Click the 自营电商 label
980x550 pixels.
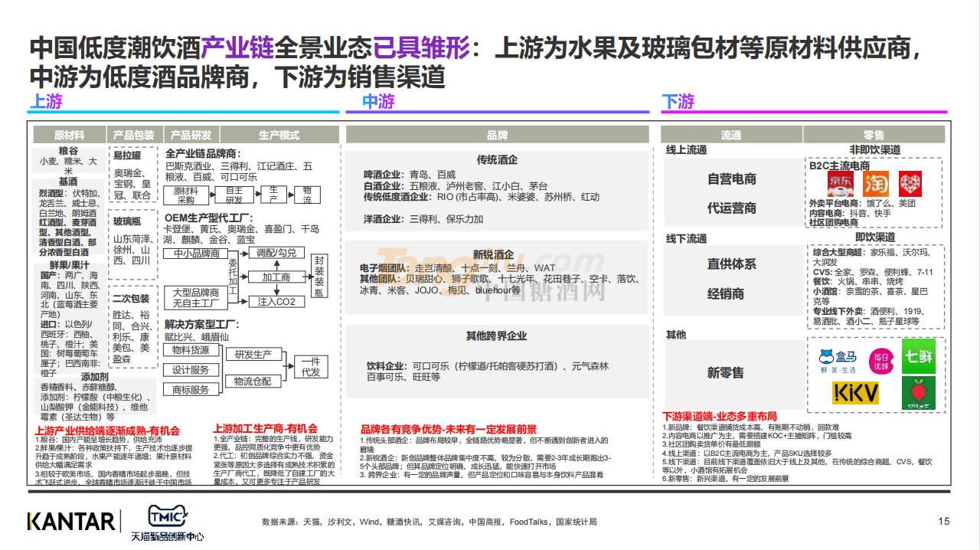click(x=732, y=179)
